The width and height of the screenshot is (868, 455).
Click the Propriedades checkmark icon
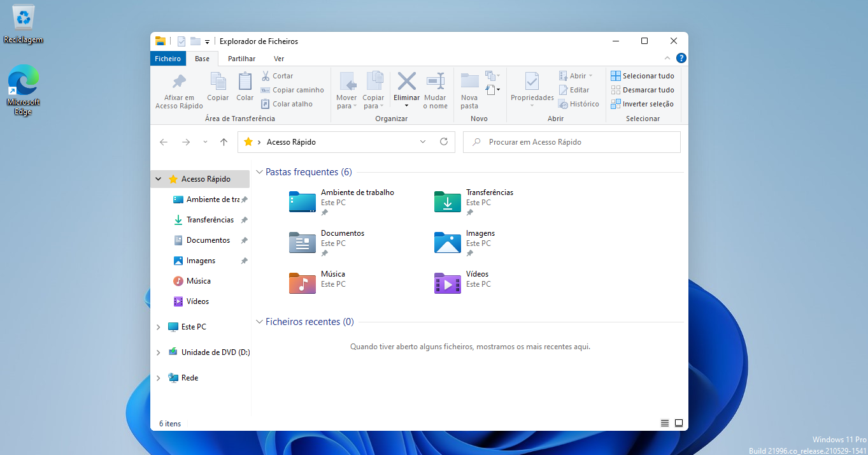coord(532,81)
